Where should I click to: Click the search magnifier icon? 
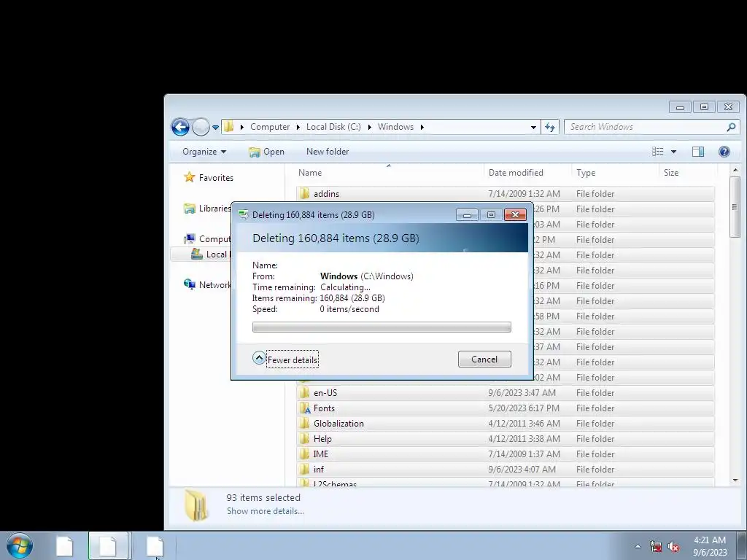click(x=731, y=127)
